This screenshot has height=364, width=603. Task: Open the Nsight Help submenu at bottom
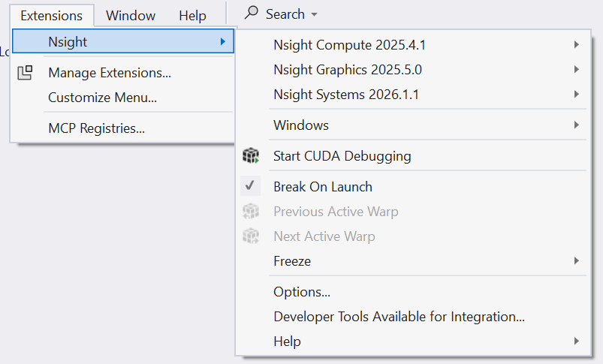click(287, 341)
